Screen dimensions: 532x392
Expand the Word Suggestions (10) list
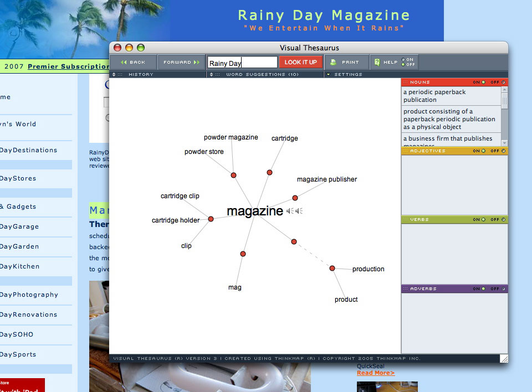[211, 74]
